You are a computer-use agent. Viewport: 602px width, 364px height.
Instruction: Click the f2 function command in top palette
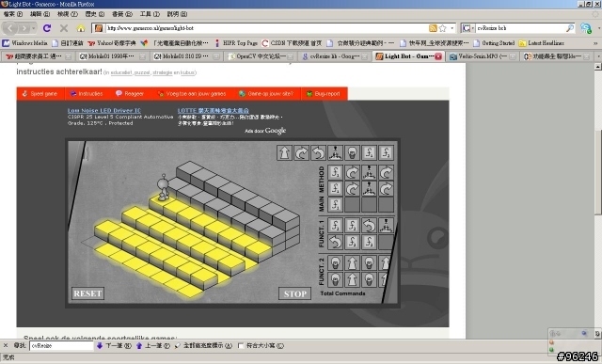click(x=386, y=152)
